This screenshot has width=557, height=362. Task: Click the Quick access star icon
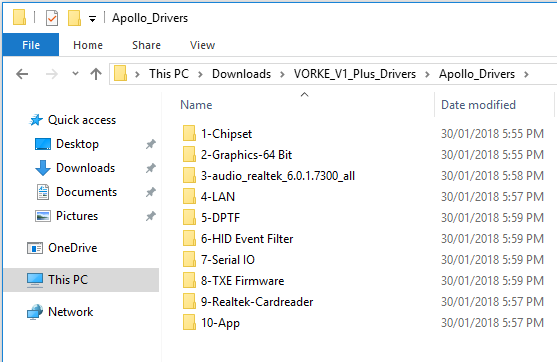36,120
